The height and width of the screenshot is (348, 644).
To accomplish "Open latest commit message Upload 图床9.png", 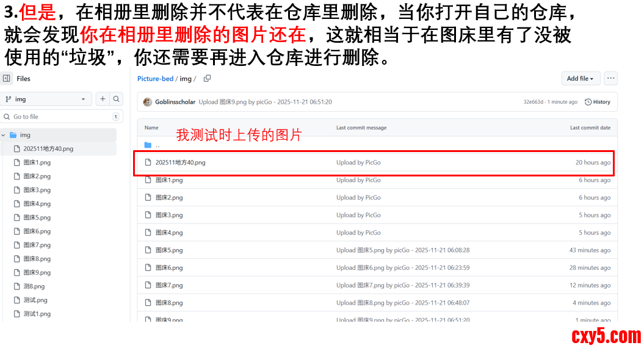I will [266, 102].
